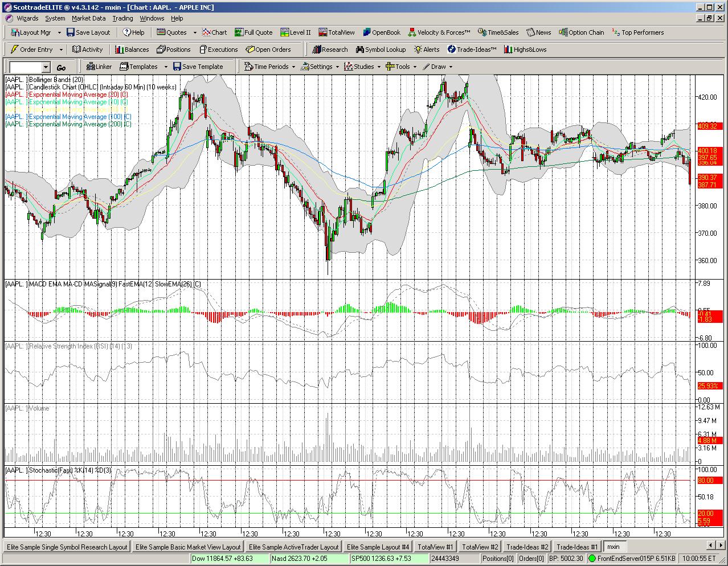Expand the chart Tools dropdown
Image resolution: width=728 pixels, height=566 pixels.
(x=415, y=67)
